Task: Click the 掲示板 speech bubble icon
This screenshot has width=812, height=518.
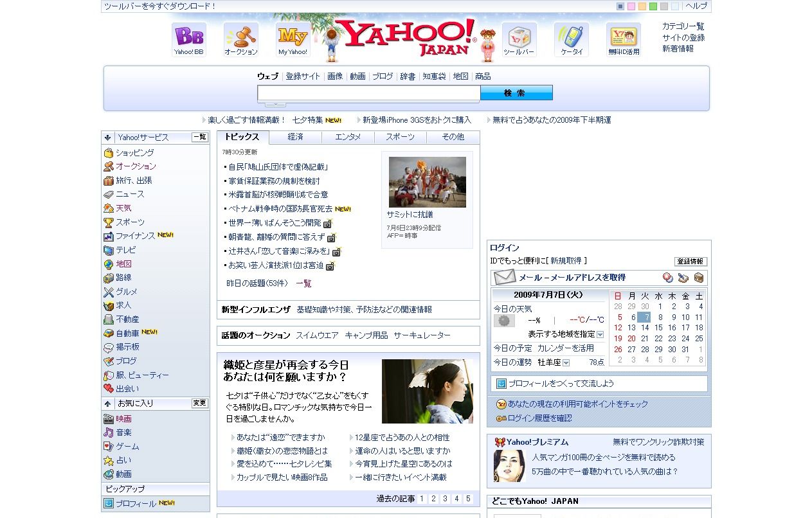Action: click(x=109, y=347)
